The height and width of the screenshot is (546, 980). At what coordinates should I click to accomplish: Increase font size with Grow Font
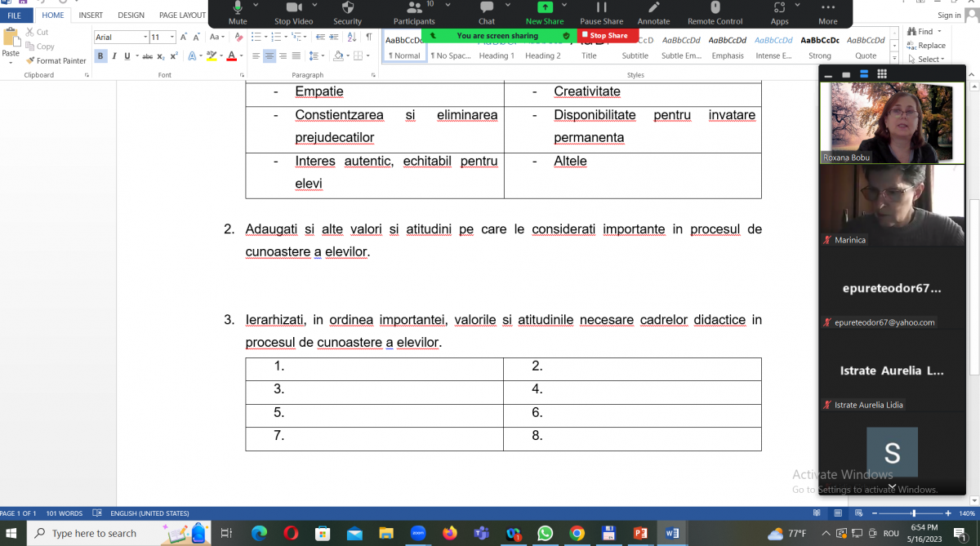(184, 38)
